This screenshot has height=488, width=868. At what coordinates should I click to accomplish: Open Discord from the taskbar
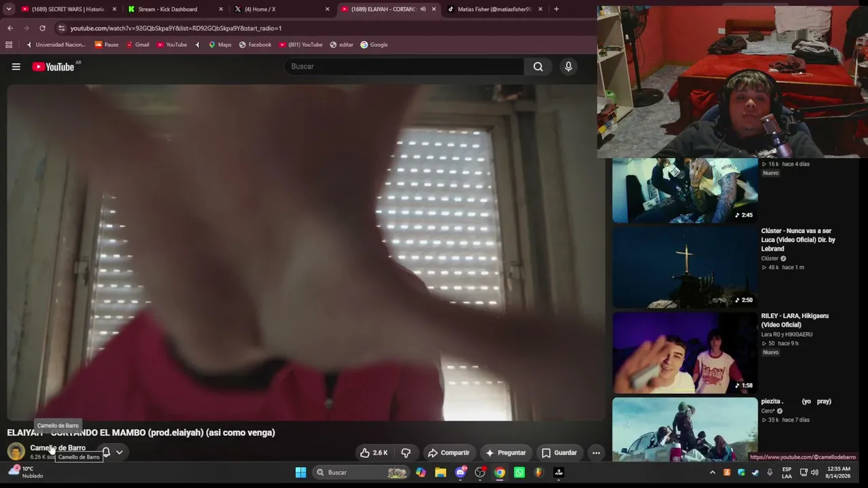(x=460, y=472)
